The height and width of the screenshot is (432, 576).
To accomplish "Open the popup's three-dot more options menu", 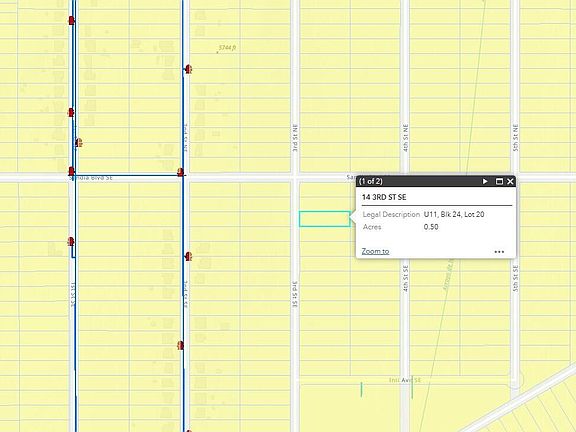I will pos(499,252).
